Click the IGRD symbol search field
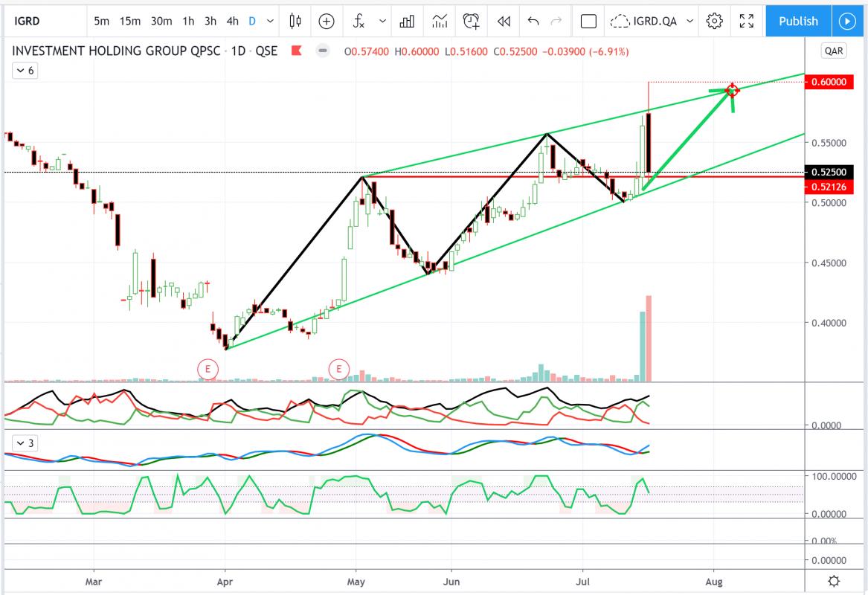 (45, 21)
